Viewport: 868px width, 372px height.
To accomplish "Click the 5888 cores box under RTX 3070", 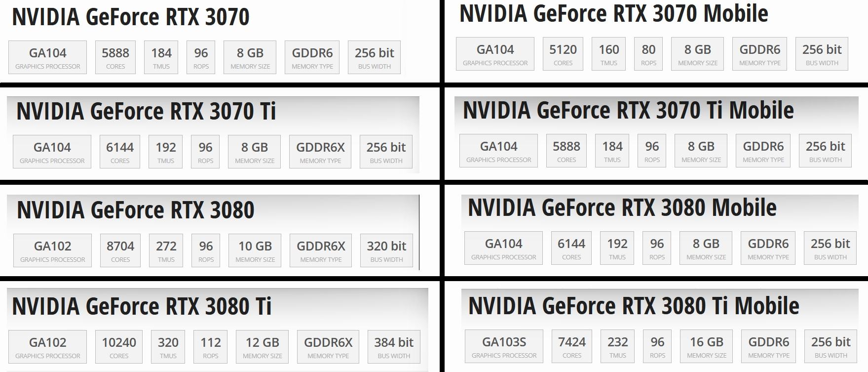I will click(115, 57).
